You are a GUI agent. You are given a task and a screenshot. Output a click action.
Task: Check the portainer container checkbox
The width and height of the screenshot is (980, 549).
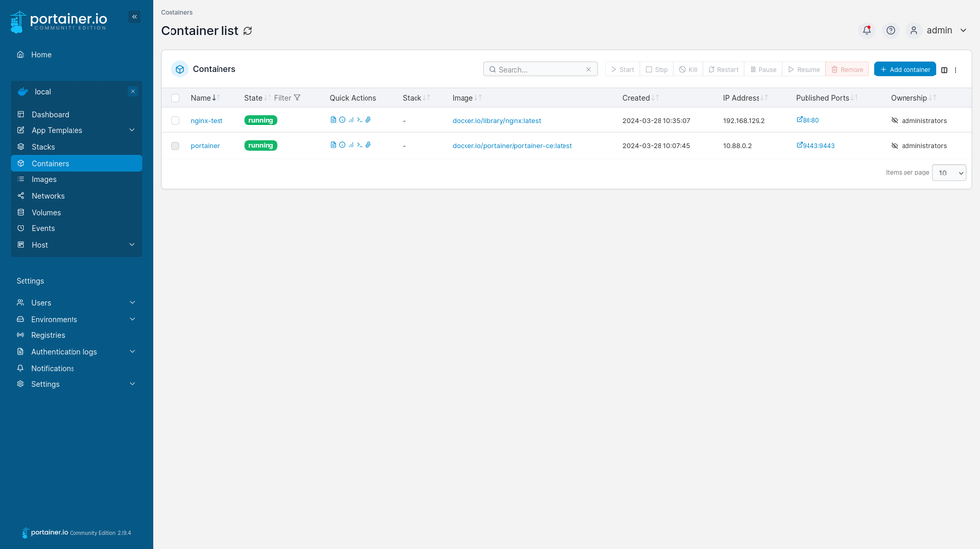point(175,145)
